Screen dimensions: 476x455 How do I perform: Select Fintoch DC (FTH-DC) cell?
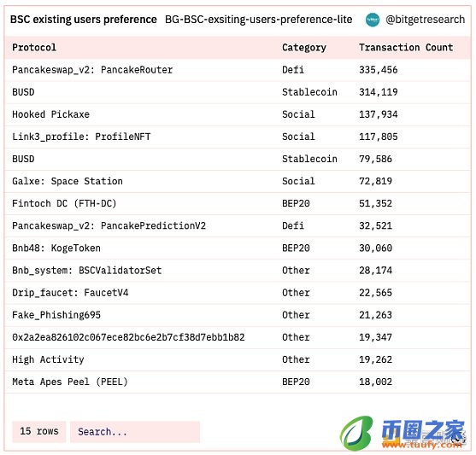pos(64,203)
